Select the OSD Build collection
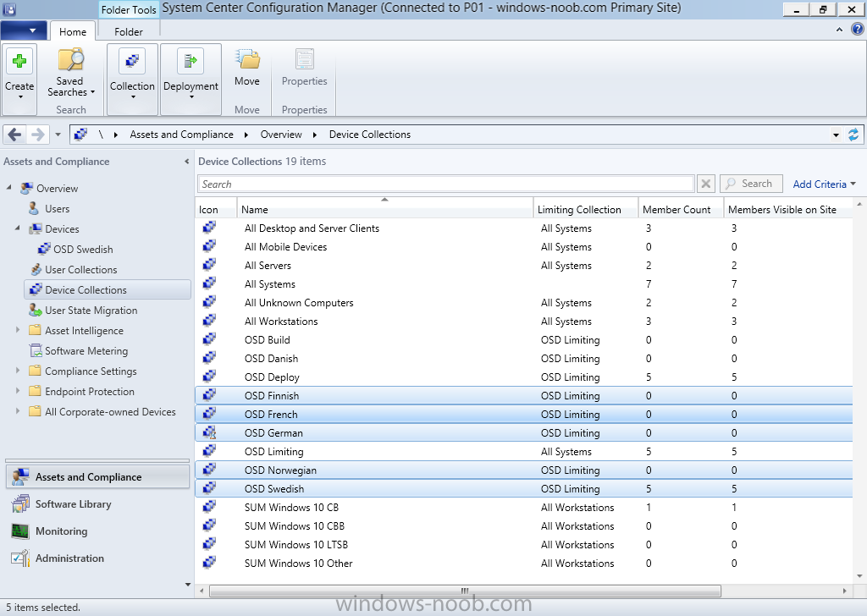867x616 pixels. [x=523, y=340]
